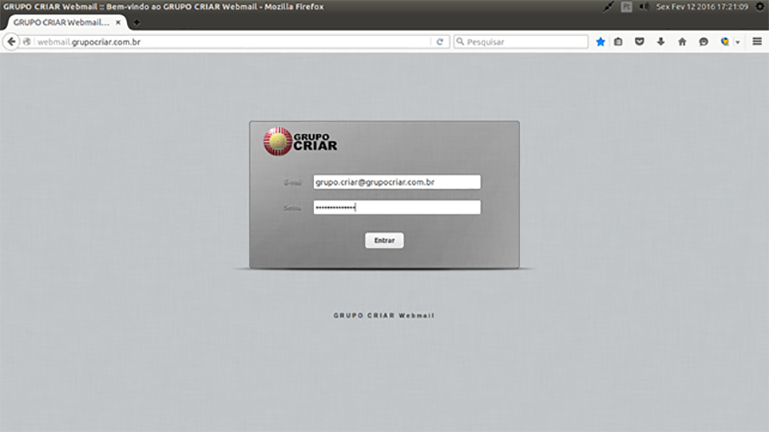Click the Pesquisar search box
Image resolution: width=769 pixels, height=432 pixels.
tap(521, 42)
